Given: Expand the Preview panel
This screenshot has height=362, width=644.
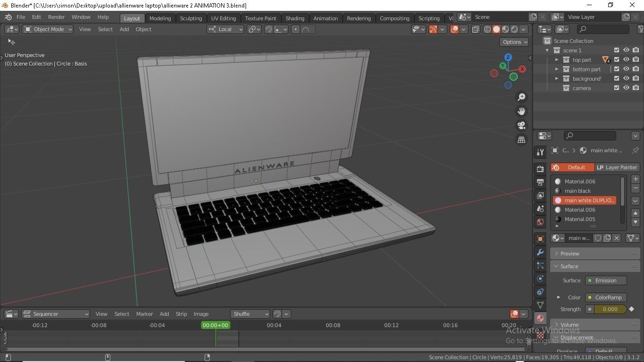Looking at the screenshot, I should (595, 254).
